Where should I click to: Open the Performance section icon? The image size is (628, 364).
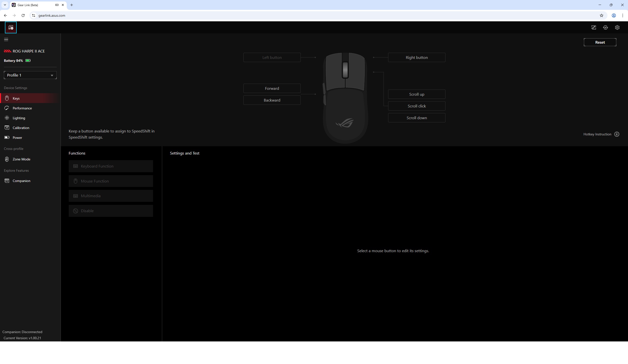[x=7, y=108]
